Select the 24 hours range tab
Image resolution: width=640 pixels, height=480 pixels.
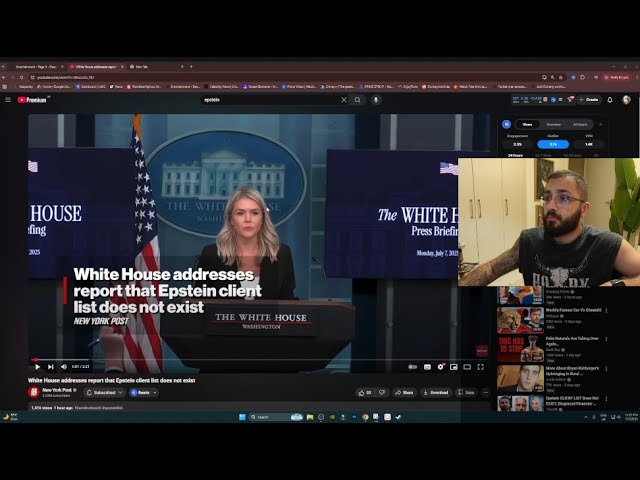coord(515,155)
